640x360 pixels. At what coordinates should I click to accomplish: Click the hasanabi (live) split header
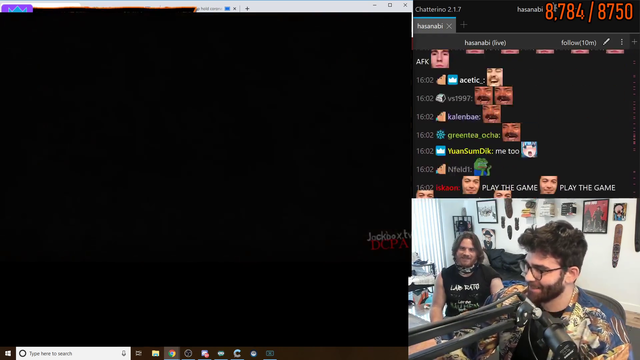[x=485, y=42]
